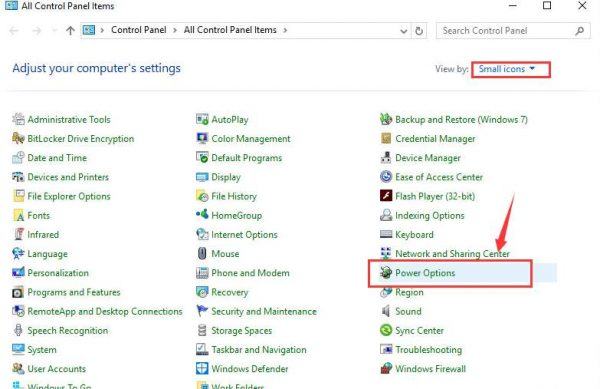The width and height of the screenshot is (600, 389).
Task: Click the Credential Manager icon
Action: click(x=386, y=138)
